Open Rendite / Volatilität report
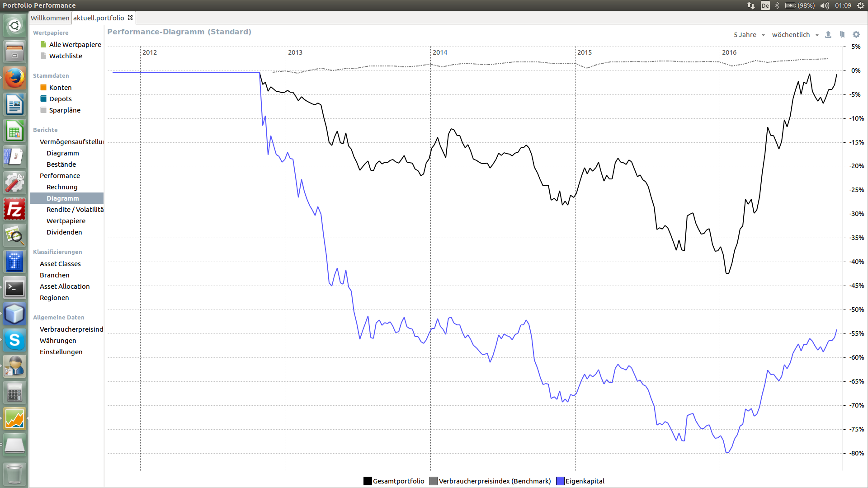Screen dimensions: 868x488 75,210
